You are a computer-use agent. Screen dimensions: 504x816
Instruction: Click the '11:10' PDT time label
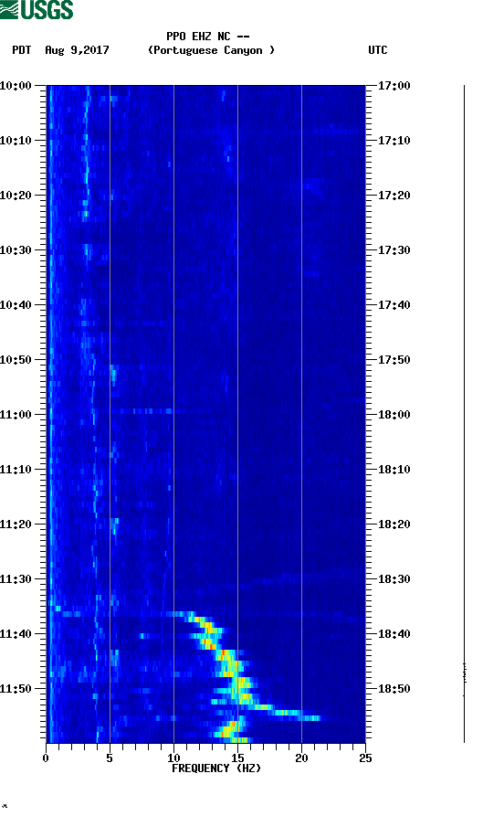[x=16, y=469]
